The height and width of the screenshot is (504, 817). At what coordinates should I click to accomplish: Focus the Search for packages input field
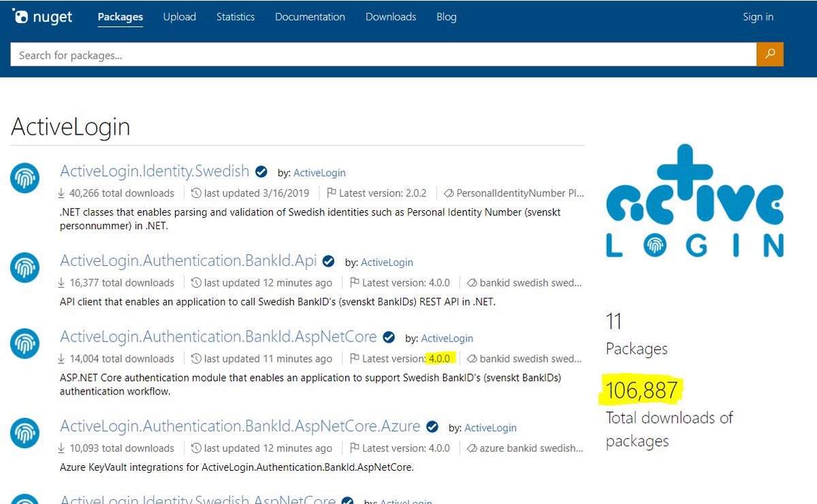coord(383,54)
